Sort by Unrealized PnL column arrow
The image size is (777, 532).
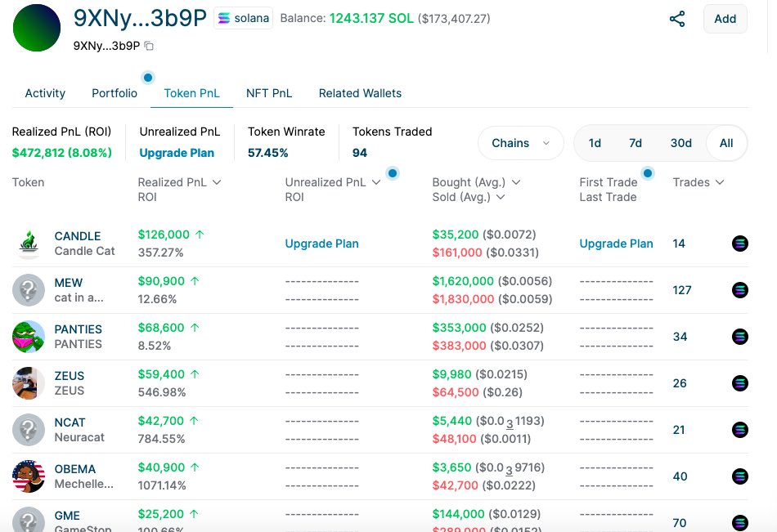pos(376,182)
